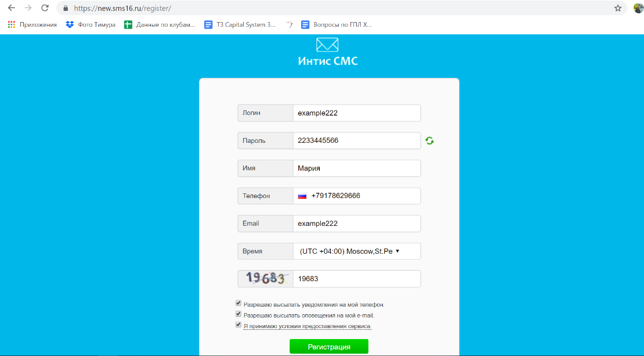
Task: Click the Email field label
Action: (251, 224)
